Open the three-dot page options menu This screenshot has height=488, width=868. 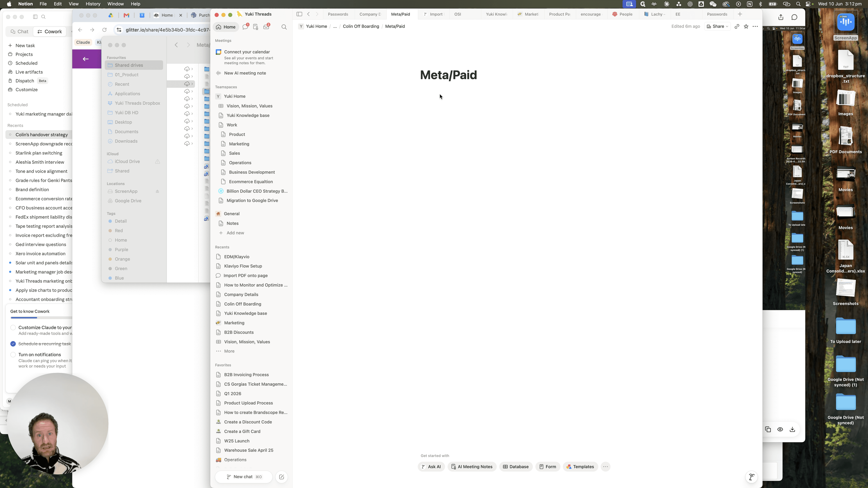pos(755,26)
